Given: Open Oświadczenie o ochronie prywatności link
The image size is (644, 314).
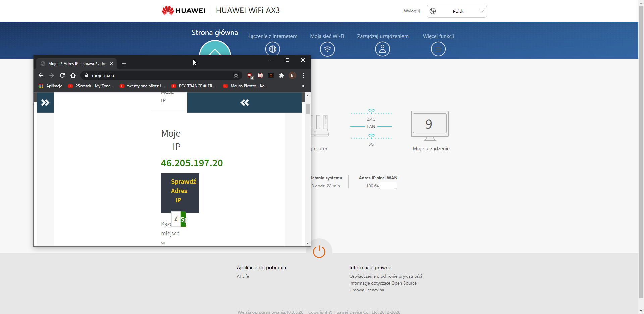Looking at the screenshot, I should click(x=385, y=276).
